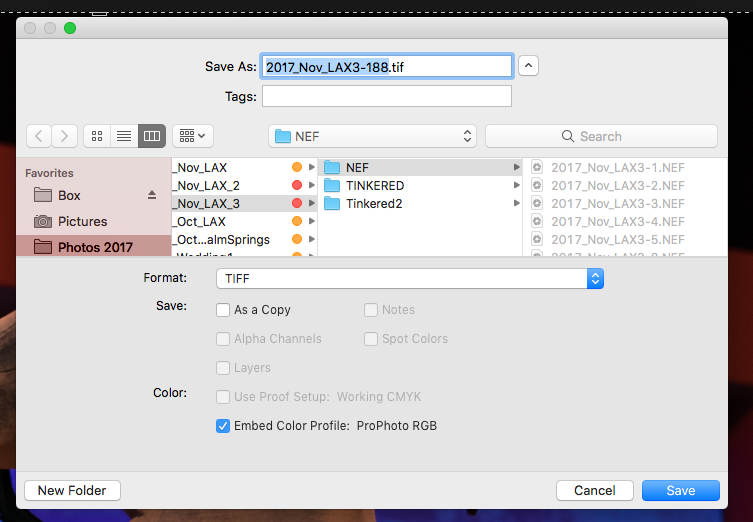Expand _Oct_LAX folder arrow

point(312,221)
